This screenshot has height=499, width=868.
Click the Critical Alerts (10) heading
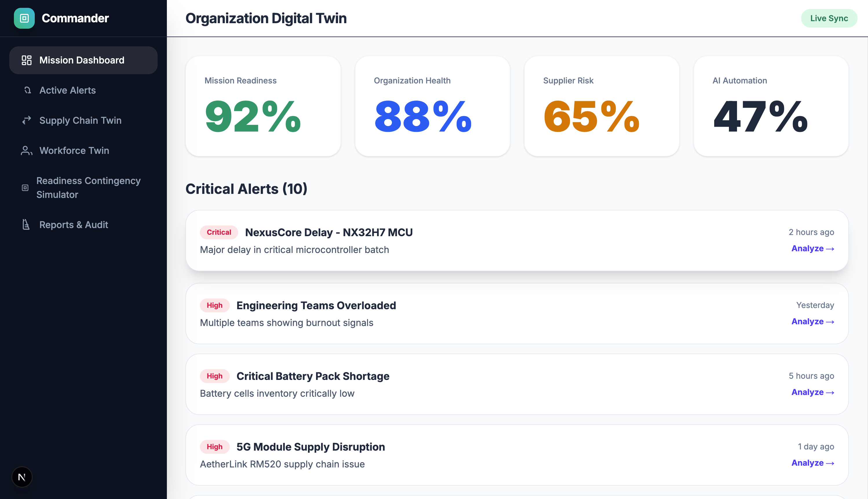click(246, 189)
